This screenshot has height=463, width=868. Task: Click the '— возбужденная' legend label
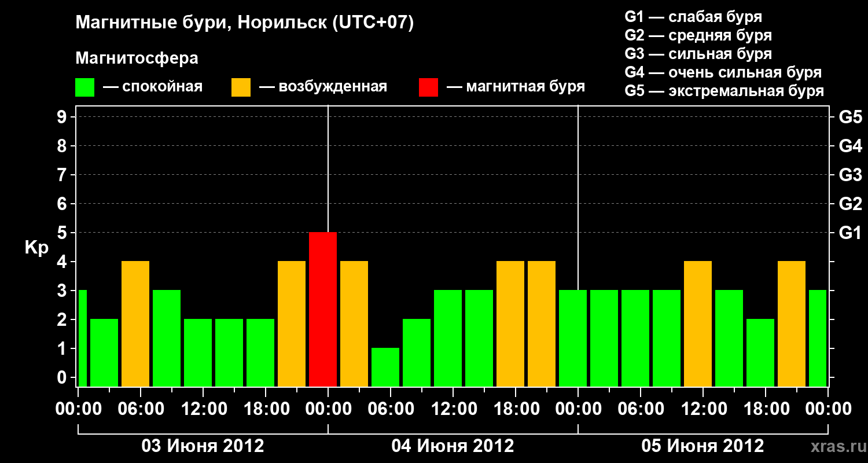(x=323, y=87)
